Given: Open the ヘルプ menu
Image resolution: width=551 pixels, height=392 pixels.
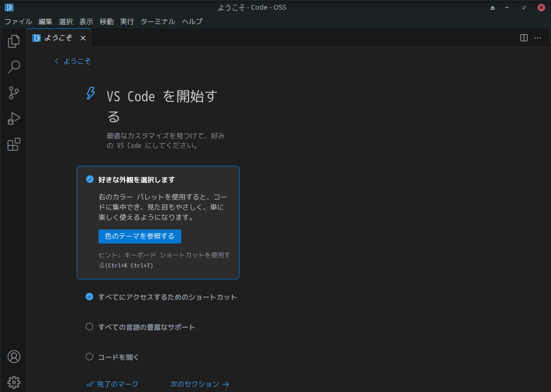Looking at the screenshot, I should click(x=192, y=21).
